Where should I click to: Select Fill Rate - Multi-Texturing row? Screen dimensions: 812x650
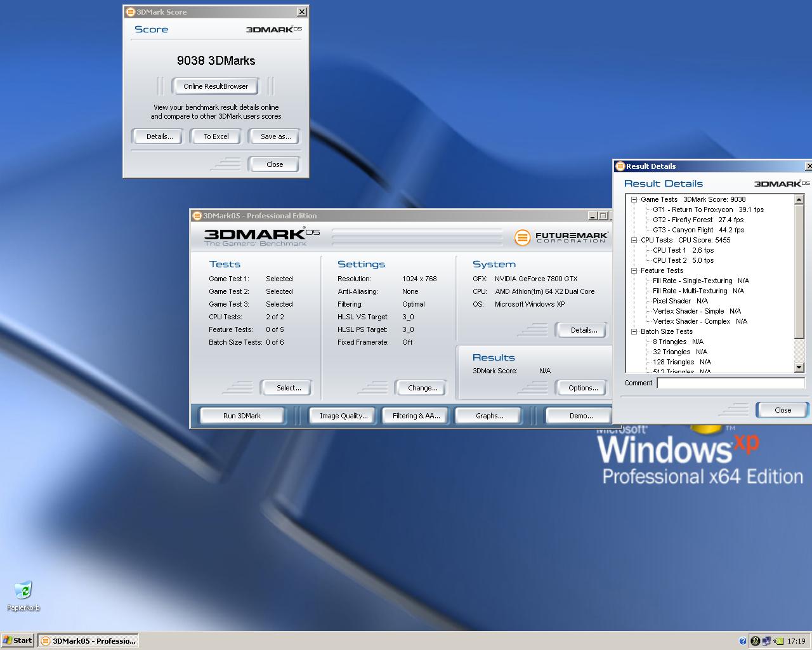(x=698, y=291)
